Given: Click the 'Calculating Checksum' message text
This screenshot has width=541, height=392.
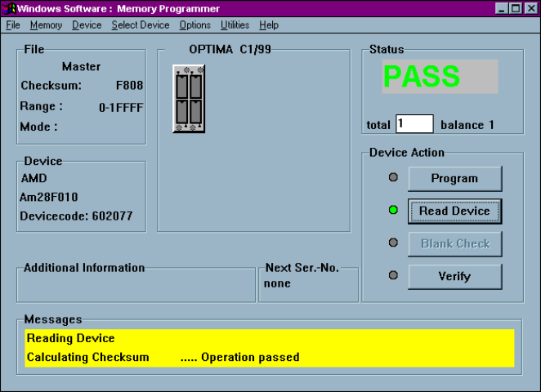Looking at the screenshot, I should 88,357.
